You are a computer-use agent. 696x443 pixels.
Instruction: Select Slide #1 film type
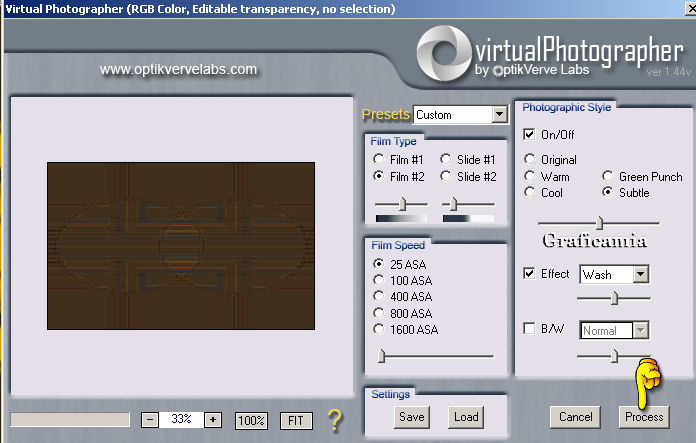click(x=446, y=159)
